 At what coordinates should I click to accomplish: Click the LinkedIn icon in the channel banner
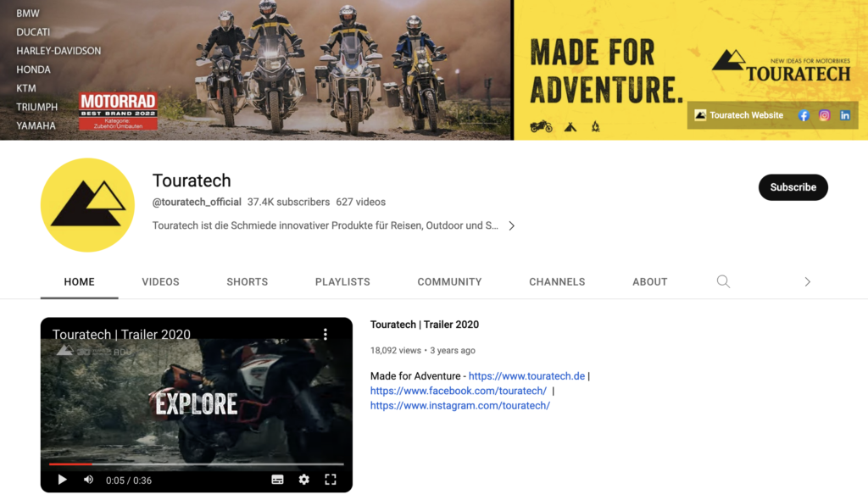845,115
